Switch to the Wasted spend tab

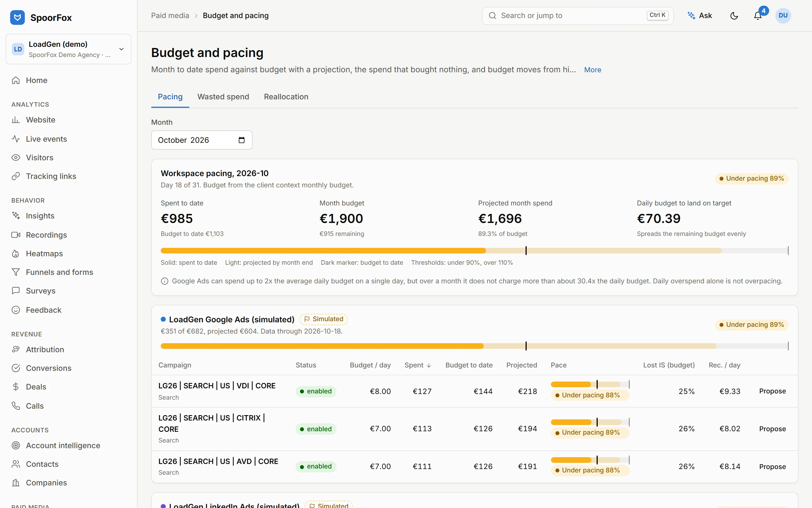223,97
